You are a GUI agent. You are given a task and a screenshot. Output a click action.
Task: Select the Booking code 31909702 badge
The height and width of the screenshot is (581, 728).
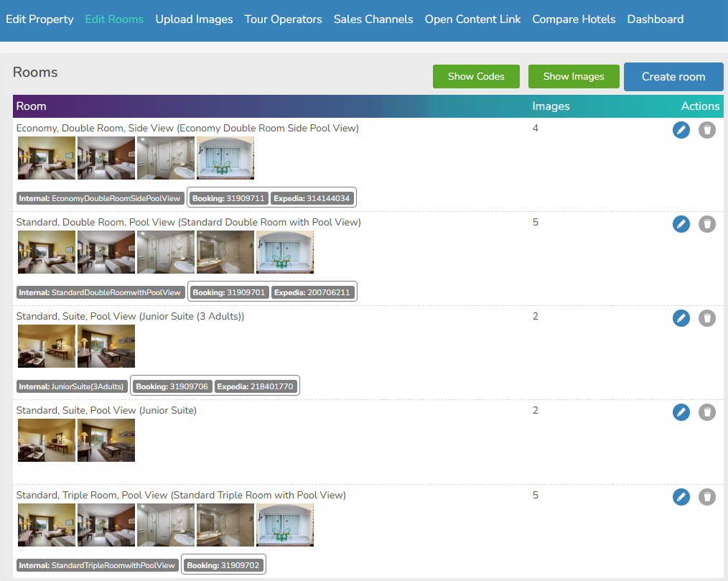pos(223,564)
